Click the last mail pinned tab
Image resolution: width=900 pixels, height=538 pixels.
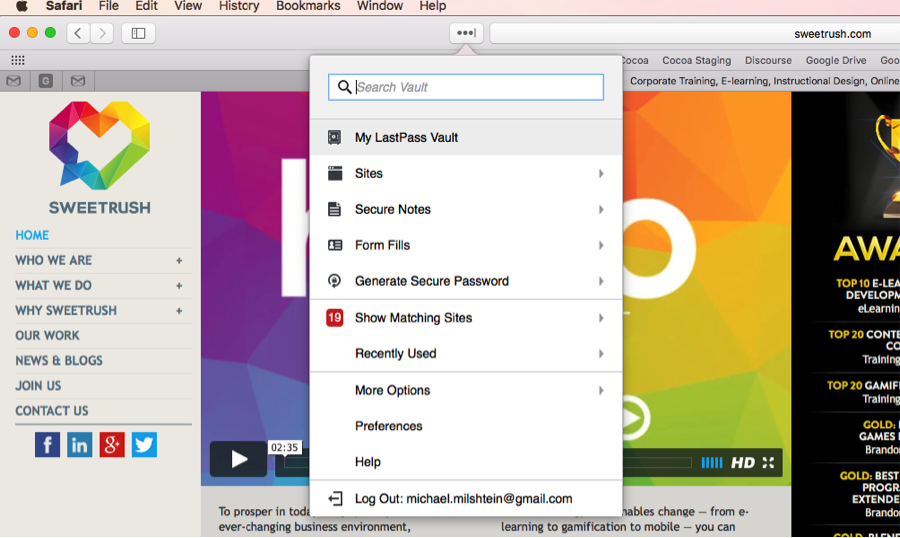[78, 81]
